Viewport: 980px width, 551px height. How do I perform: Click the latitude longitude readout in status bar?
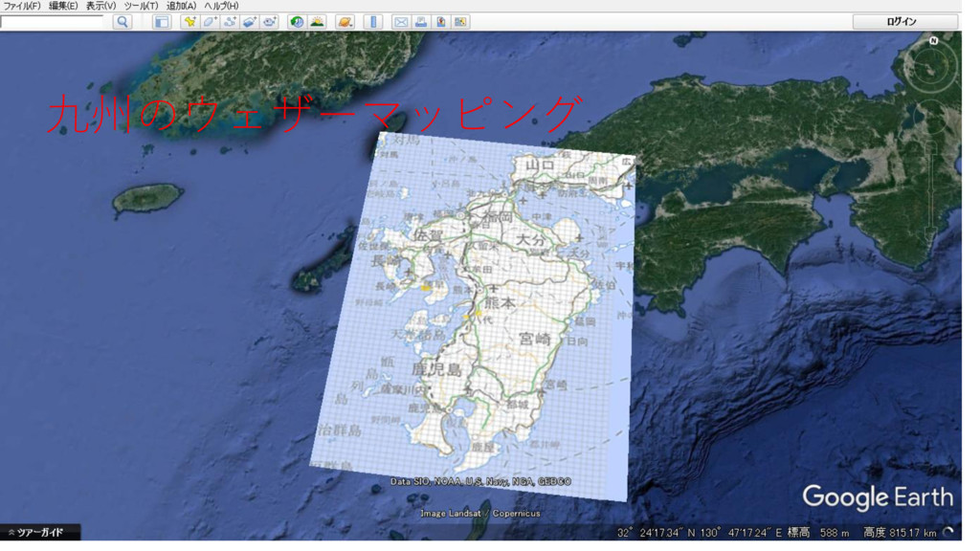700,533
